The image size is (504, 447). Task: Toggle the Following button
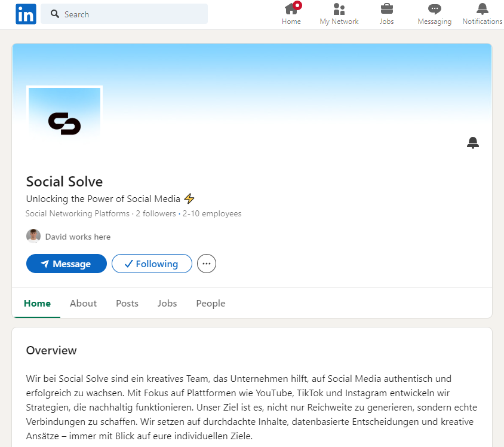[152, 264]
